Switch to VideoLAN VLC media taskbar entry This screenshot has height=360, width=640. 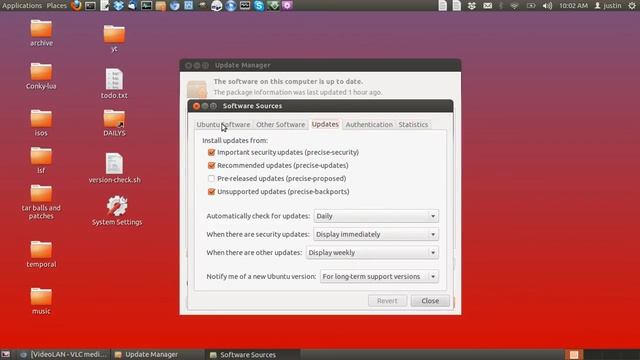[x=64, y=355]
